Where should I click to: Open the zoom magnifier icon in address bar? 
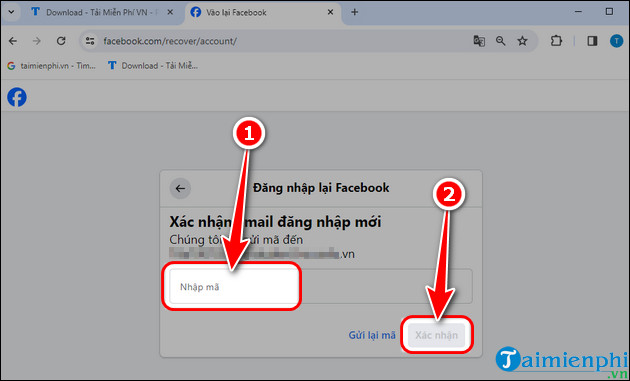(501, 41)
